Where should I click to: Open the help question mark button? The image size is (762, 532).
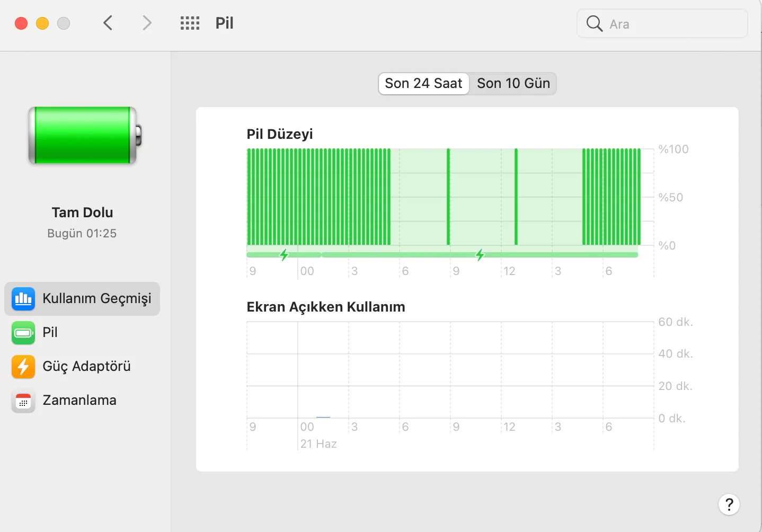coord(729,504)
